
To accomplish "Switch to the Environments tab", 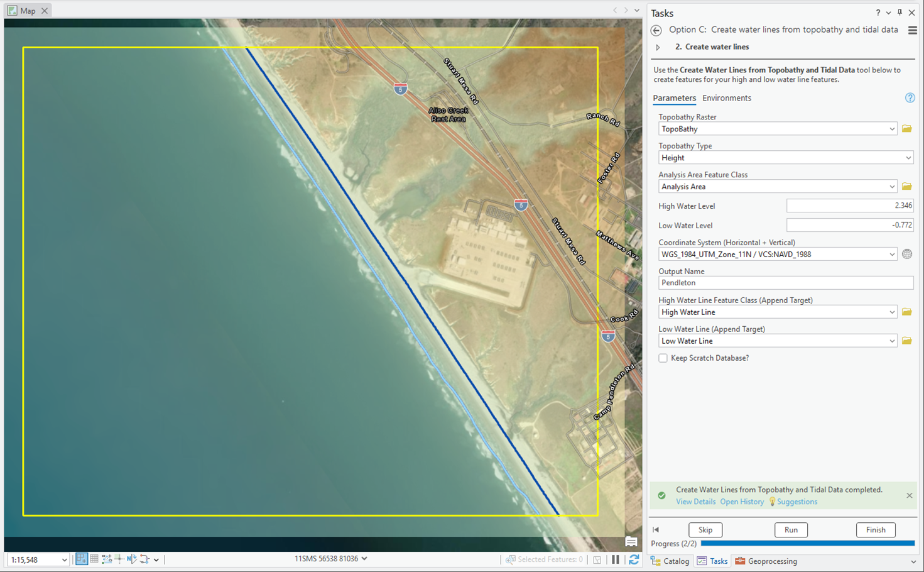I will tap(727, 98).
